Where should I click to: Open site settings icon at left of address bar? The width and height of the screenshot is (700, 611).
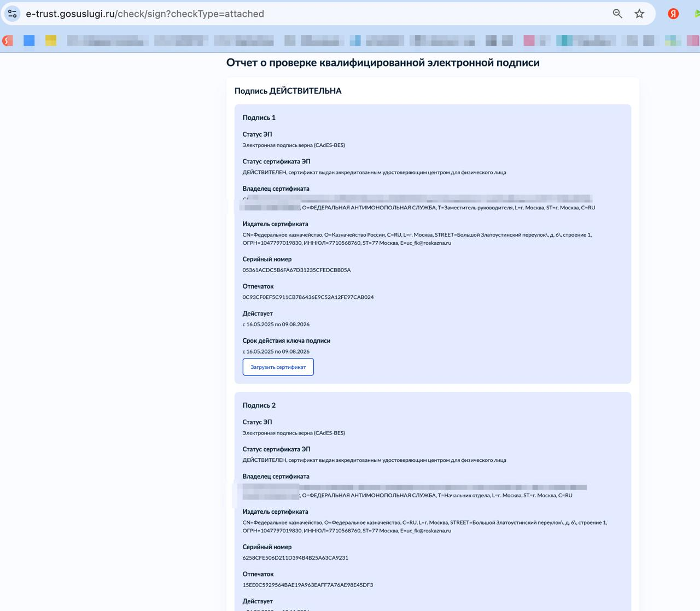(x=12, y=14)
